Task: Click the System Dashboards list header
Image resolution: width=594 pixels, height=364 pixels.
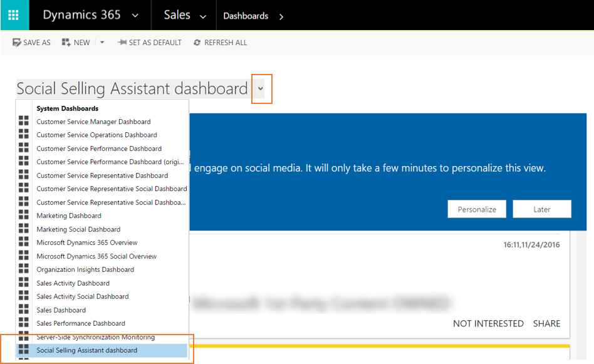Action: coord(68,108)
